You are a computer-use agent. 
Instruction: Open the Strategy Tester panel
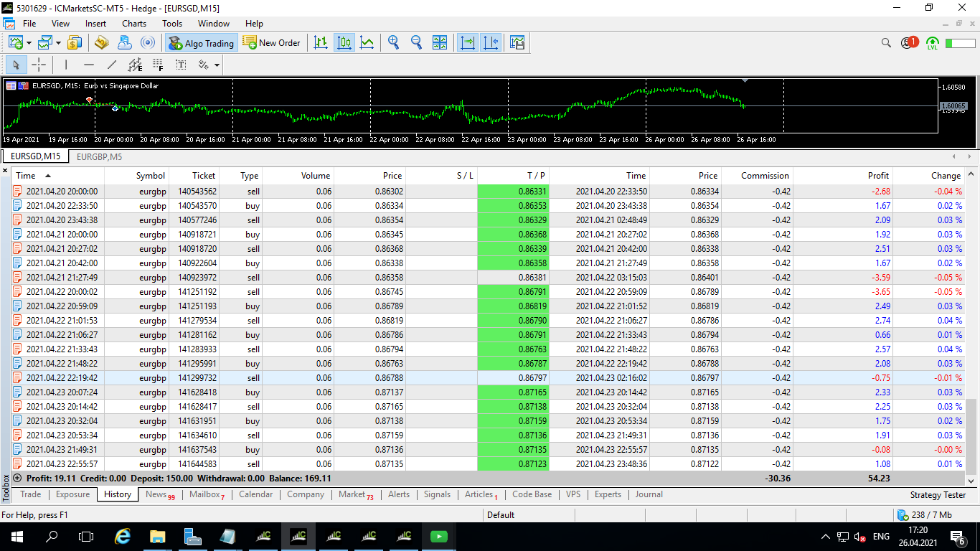pyautogui.click(x=938, y=495)
